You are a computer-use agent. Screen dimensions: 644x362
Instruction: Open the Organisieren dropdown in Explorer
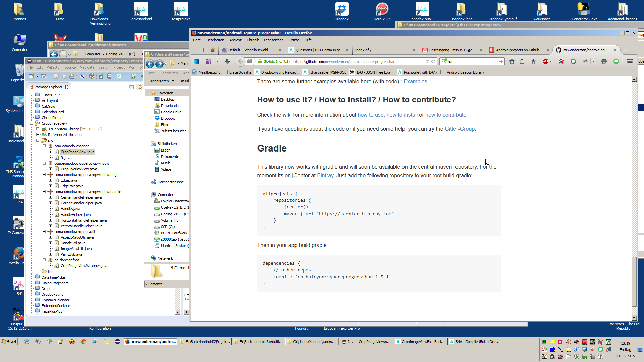pyautogui.click(x=161, y=81)
